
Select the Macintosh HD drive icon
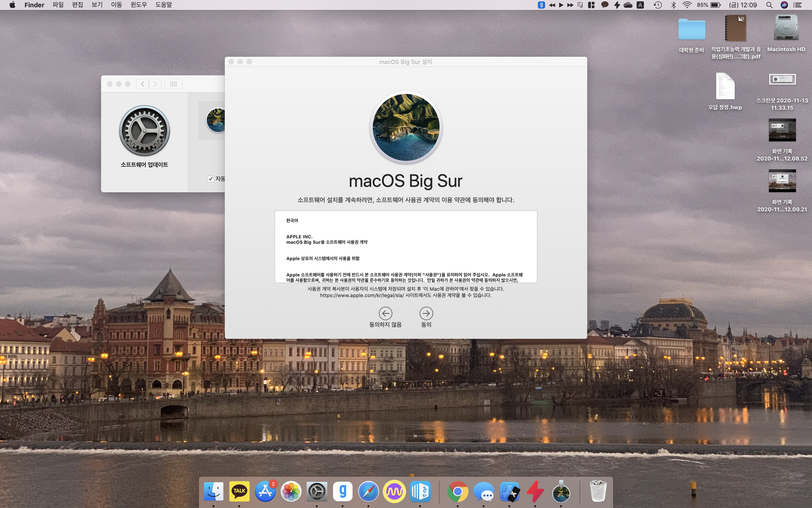(x=786, y=27)
